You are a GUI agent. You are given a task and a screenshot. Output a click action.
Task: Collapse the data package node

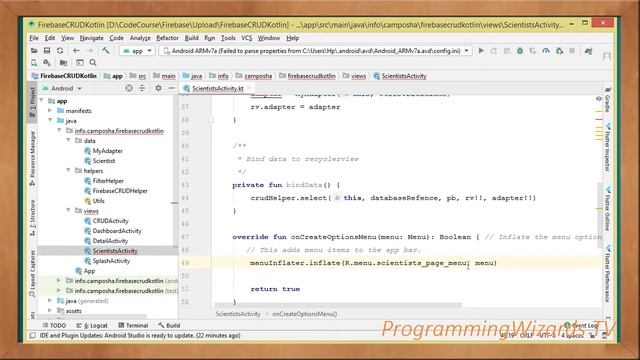pos(68,140)
